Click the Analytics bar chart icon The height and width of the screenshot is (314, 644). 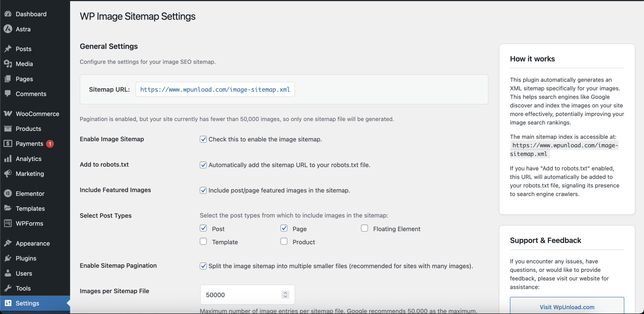[x=8, y=159]
